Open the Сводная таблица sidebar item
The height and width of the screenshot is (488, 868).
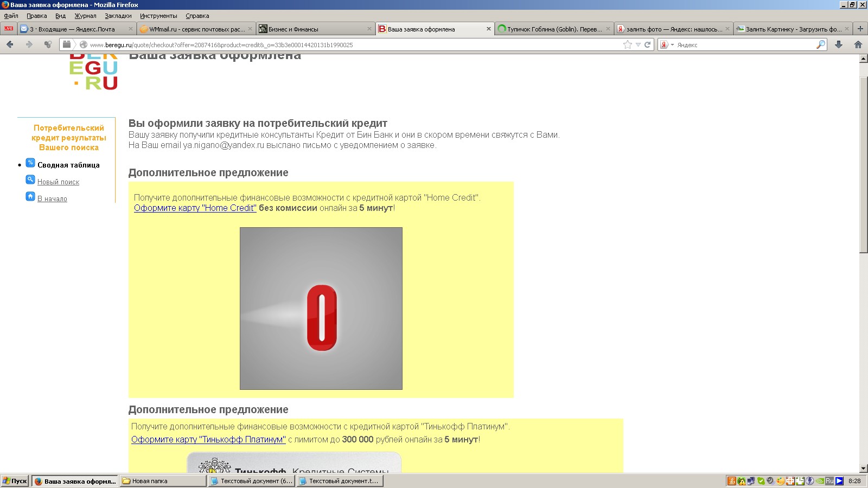click(68, 165)
